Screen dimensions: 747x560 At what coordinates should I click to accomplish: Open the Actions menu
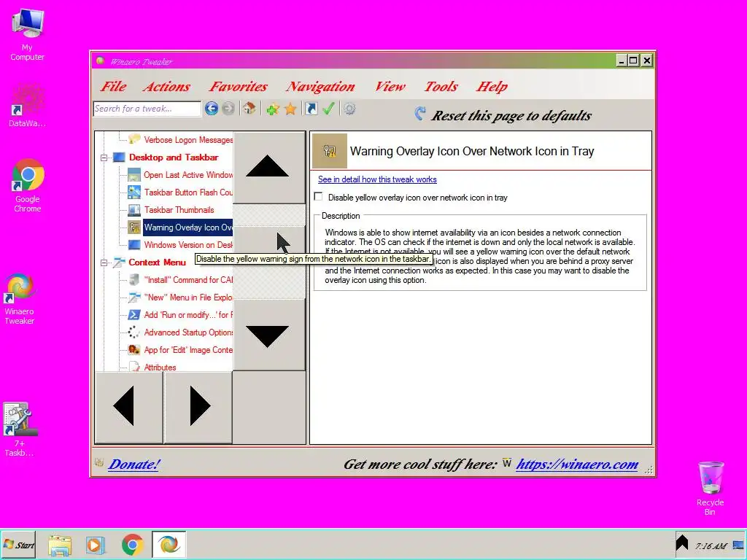[166, 86]
